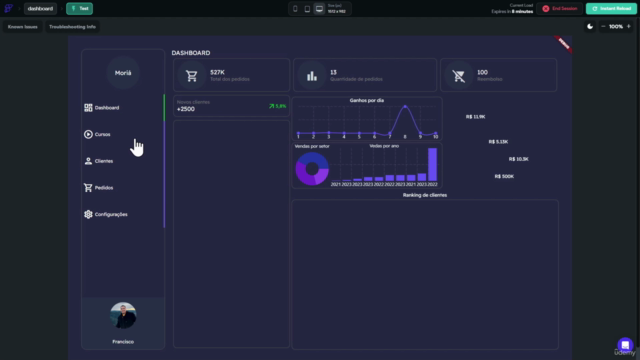Increase zoom with the plus button
This screenshot has width=640, height=360.
[x=629, y=27]
